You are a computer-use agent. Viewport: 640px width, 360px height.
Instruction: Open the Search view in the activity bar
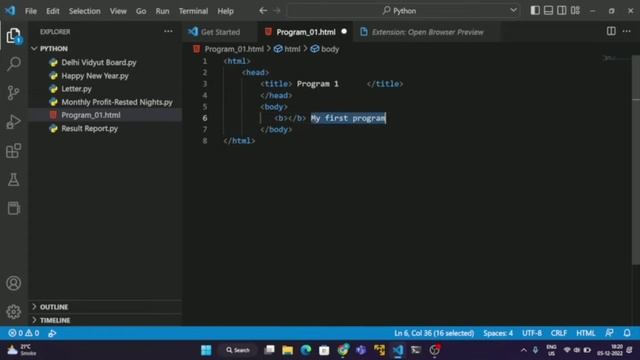13,64
